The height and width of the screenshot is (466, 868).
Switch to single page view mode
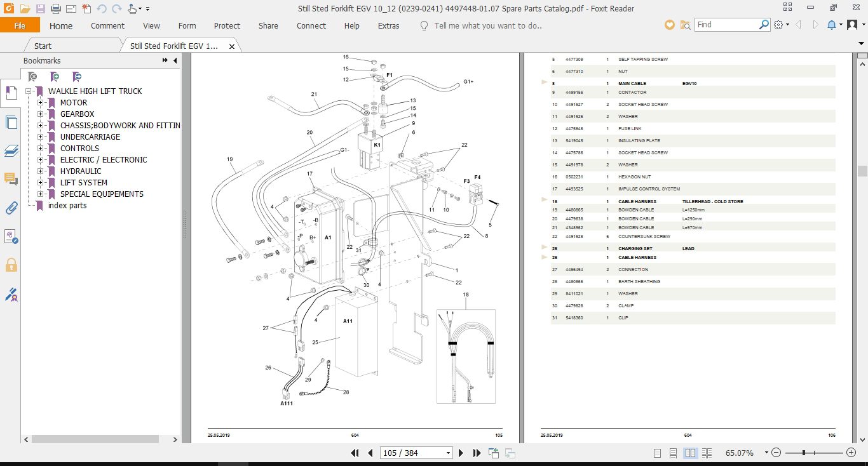[x=658, y=453]
